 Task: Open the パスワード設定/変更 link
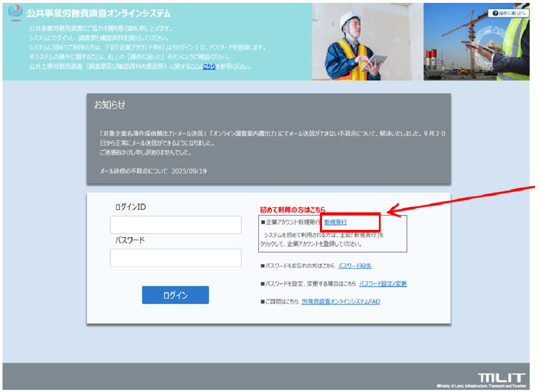[x=383, y=284]
